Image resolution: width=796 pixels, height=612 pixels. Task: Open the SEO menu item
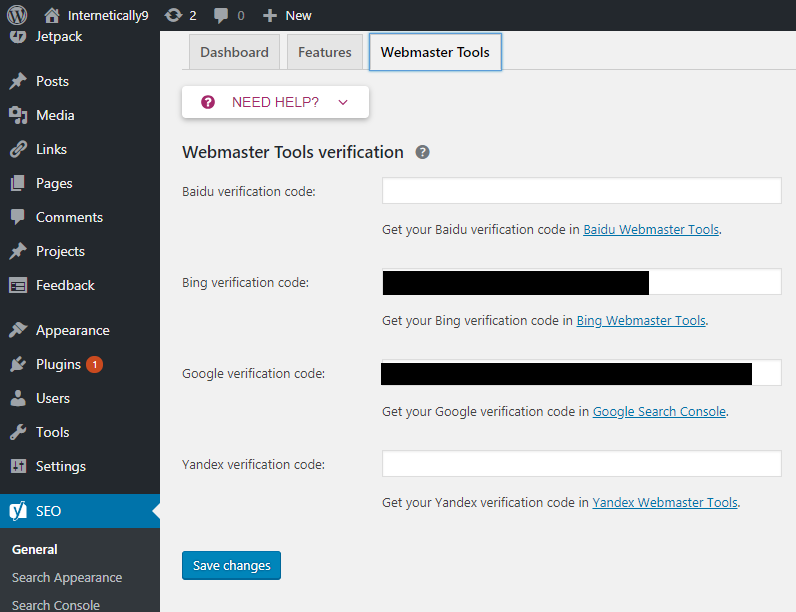click(80, 511)
